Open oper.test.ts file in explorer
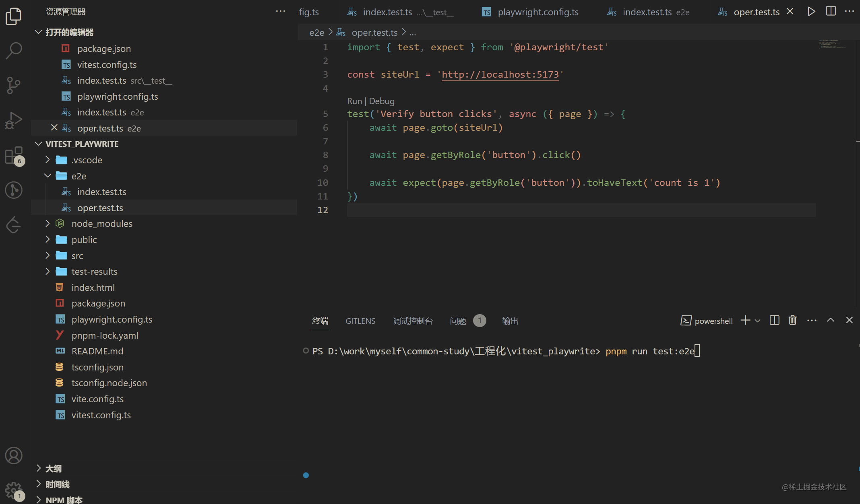This screenshot has height=504, width=860. 100,207
